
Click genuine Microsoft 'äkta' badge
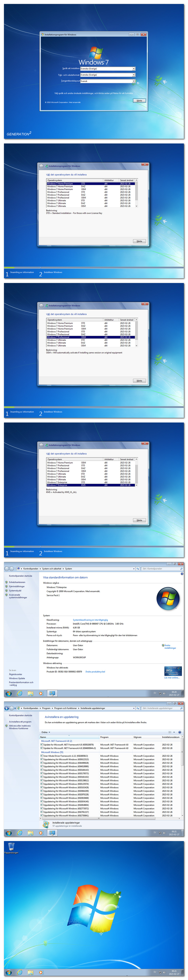[x=173, y=671]
